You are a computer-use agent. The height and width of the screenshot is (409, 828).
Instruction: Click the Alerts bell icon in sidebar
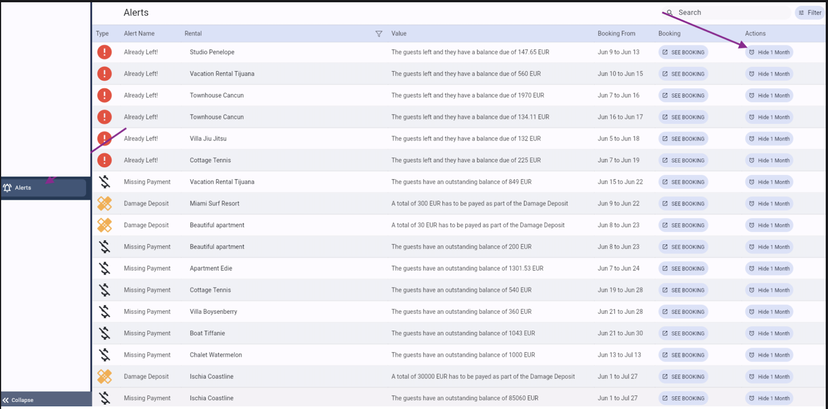[x=7, y=188]
